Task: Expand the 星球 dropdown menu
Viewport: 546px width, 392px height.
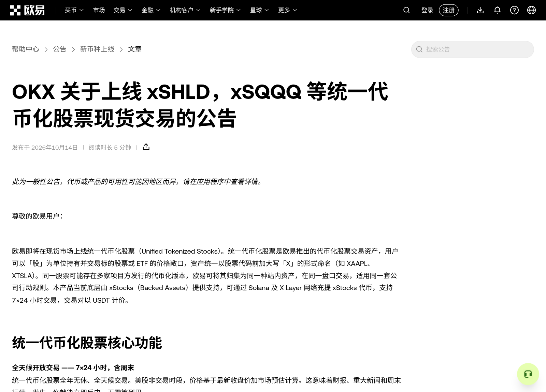Action: point(259,10)
